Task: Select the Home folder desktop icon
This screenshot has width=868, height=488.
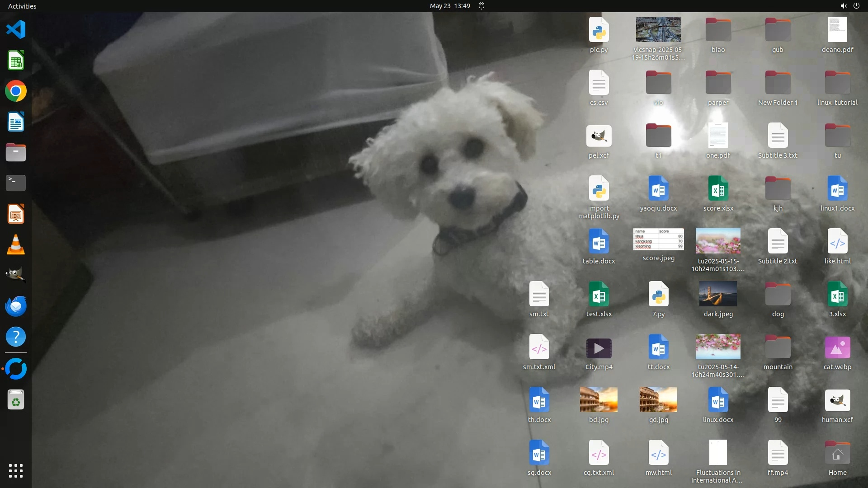Action: click(x=837, y=453)
